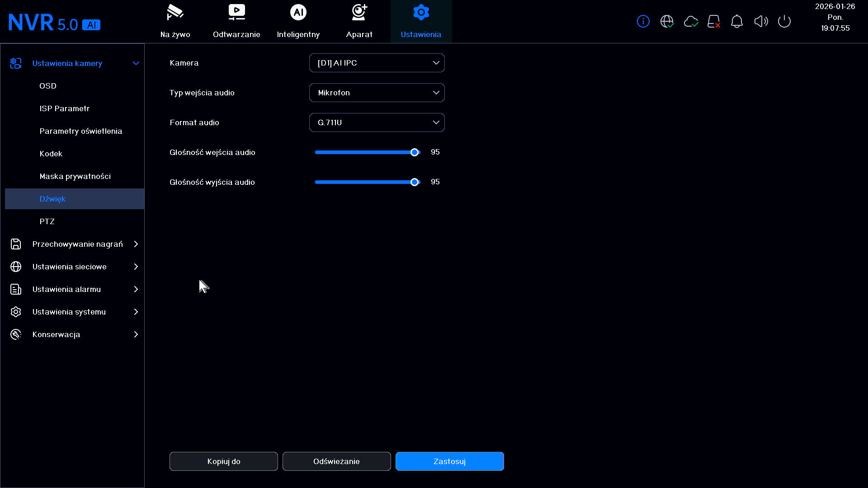Switch to Odtwarzanie playback tab
Image resolution: width=868 pixels, height=488 pixels.
click(x=236, y=22)
